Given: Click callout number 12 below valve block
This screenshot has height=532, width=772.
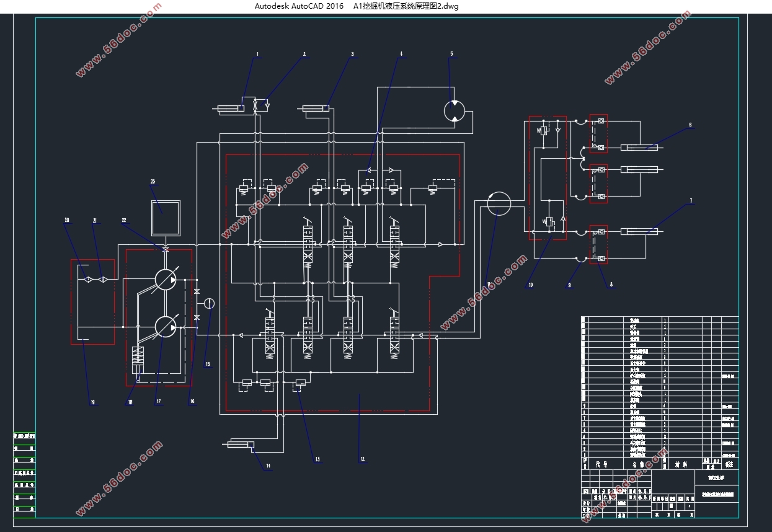Looking at the screenshot, I should click(x=362, y=460).
